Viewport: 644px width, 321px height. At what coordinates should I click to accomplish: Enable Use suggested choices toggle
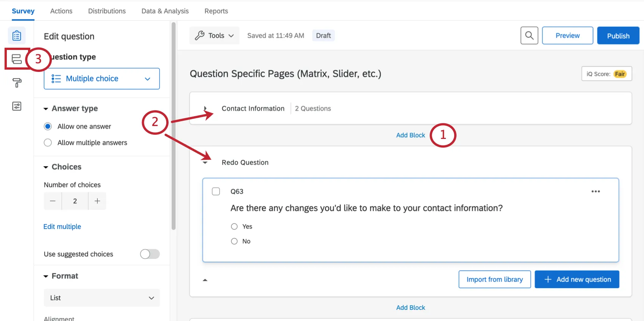(x=150, y=254)
